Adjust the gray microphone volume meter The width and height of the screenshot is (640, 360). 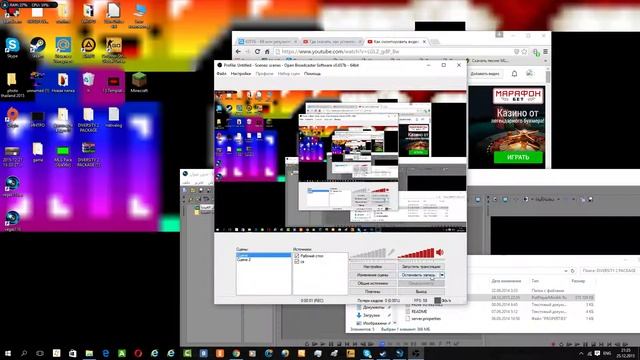tap(368, 253)
